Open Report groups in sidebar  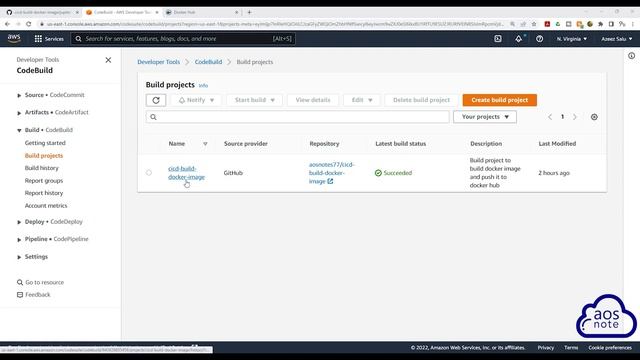click(x=44, y=180)
